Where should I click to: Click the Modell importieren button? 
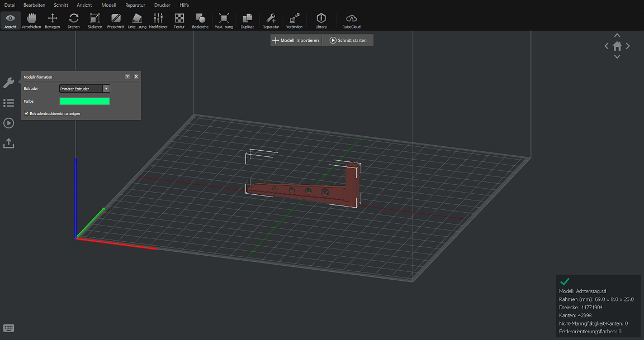point(296,40)
